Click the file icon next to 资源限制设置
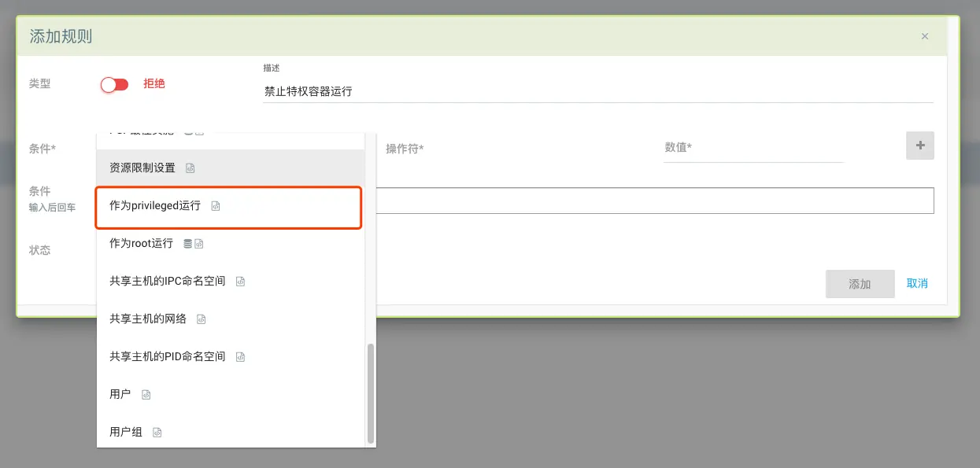Image resolution: width=980 pixels, height=468 pixels. [x=190, y=168]
